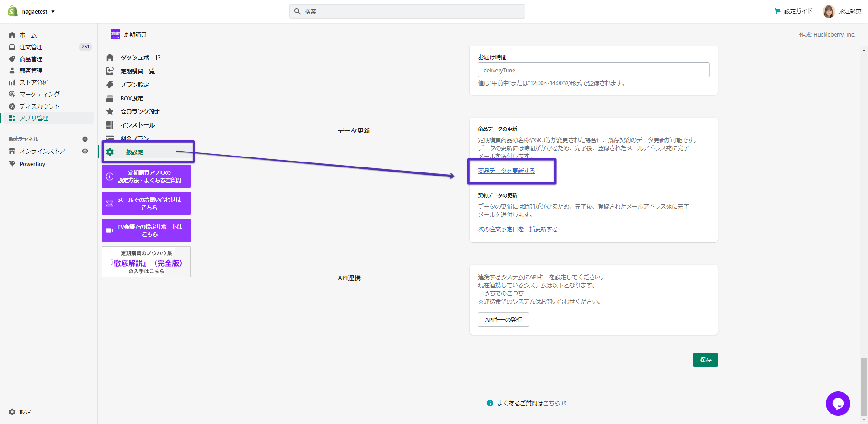The image size is (868, 424).
Task: Open 注文管理 orders page
Action: pos(31,47)
